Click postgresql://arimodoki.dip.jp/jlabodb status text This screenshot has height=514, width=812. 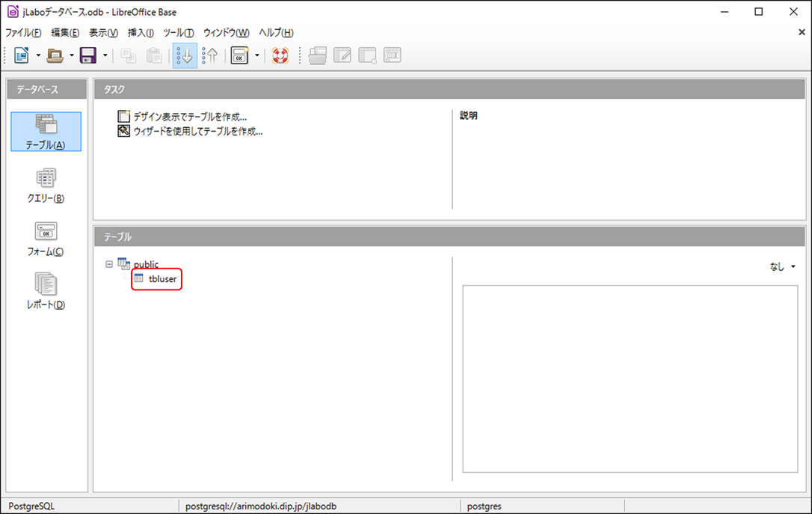tap(261, 507)
